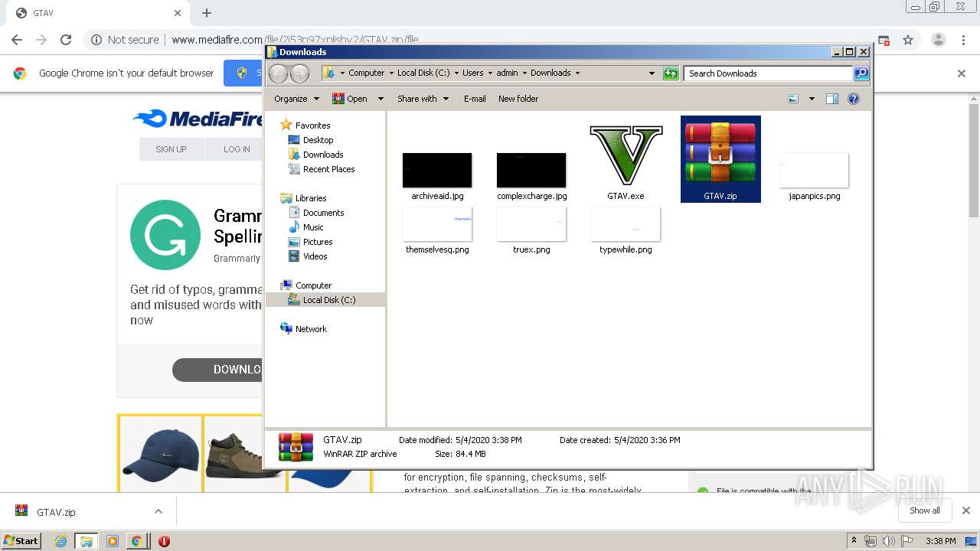Show hidden tray icons arrow

(x=854, y=541)
